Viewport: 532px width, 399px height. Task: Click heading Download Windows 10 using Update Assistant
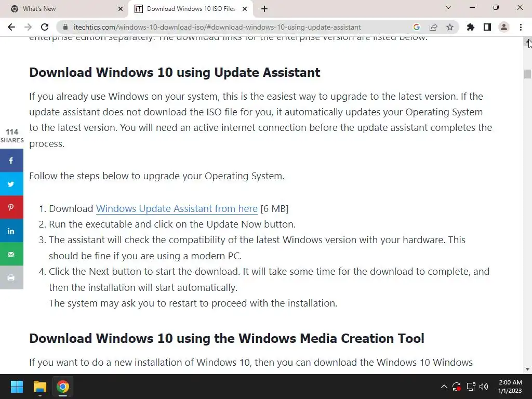tap(175, 72)
